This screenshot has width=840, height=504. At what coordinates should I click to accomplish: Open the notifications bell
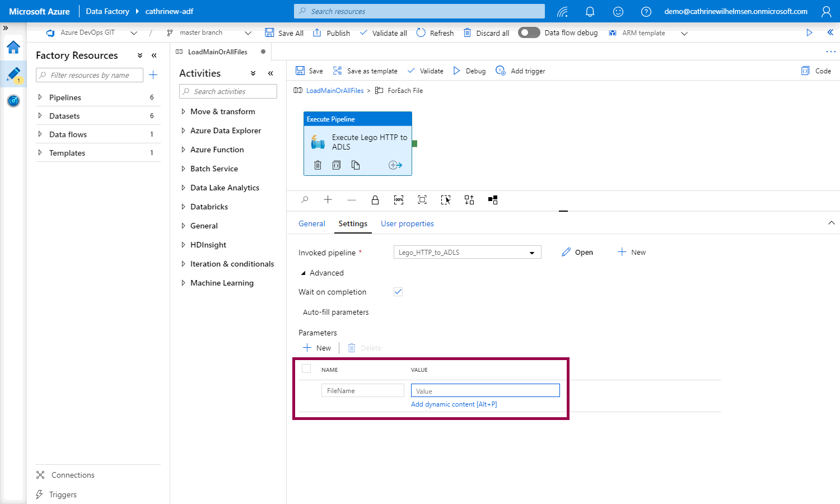click(x=590, y=11)
